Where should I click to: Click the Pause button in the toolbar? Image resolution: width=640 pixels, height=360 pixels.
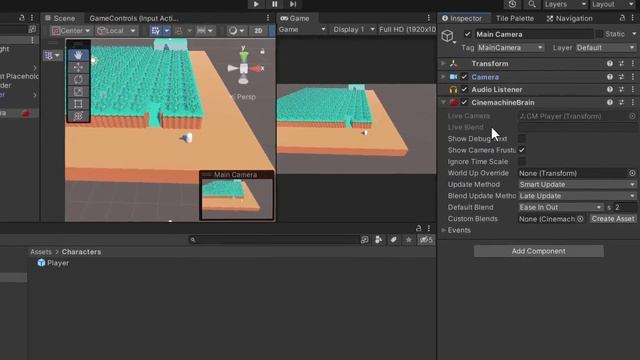[x=275, y=4]
